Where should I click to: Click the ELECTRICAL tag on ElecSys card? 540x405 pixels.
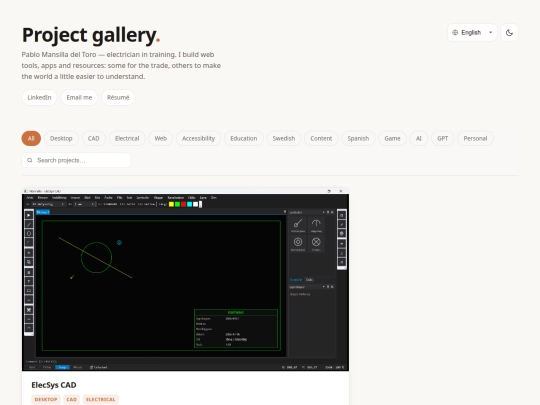[x=101, y=399]
